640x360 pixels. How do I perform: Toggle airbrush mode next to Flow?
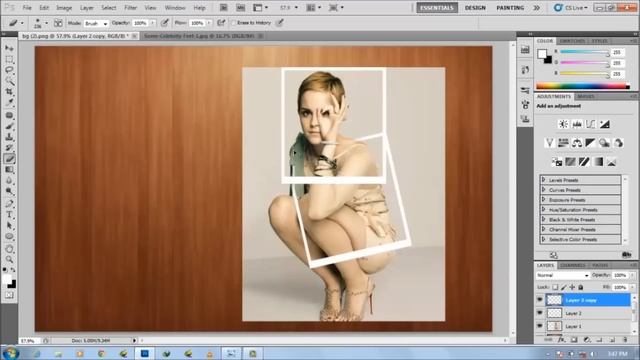coord(221,23)
